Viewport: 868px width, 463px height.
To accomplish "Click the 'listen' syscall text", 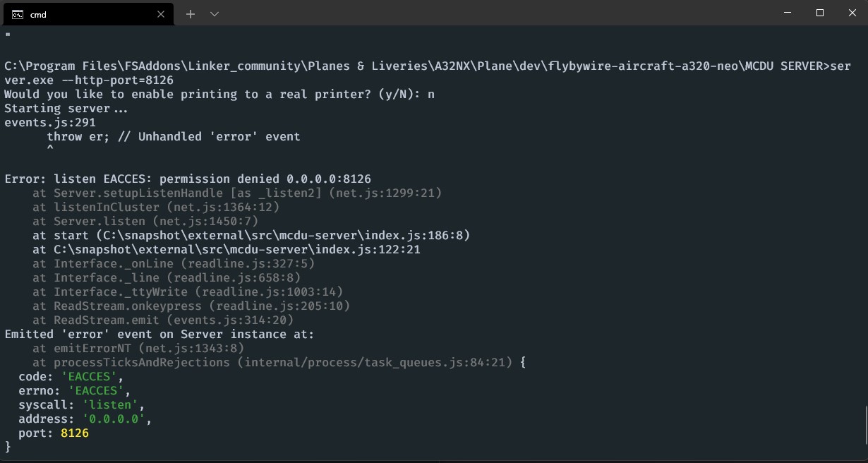I will tap(110, 404).
